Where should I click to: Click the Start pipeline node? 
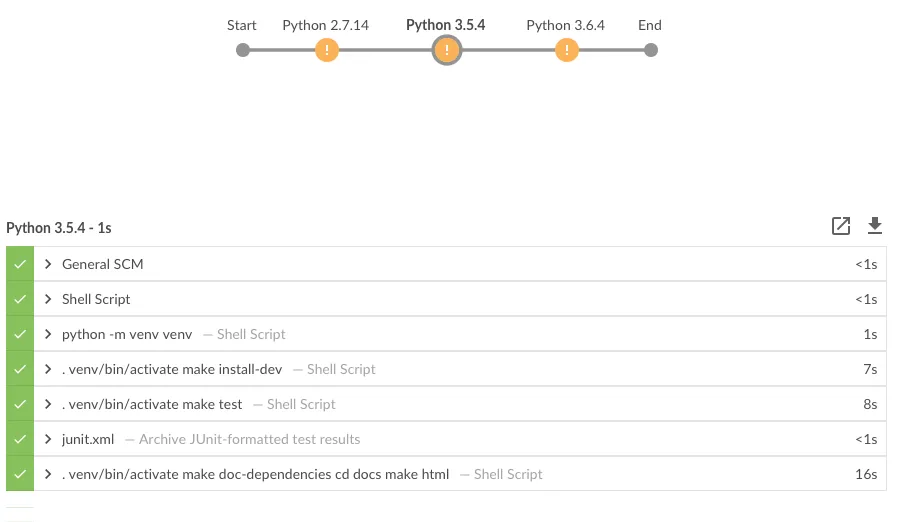click(x=243, y=50)
